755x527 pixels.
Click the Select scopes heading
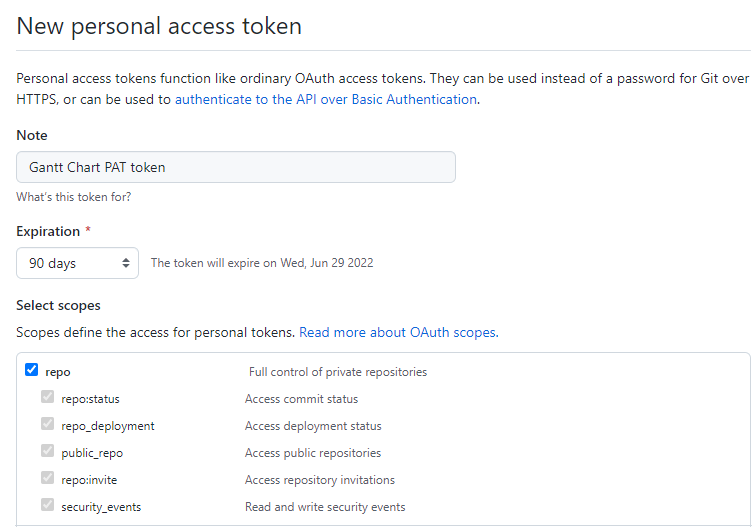click(x=58, y=305)
